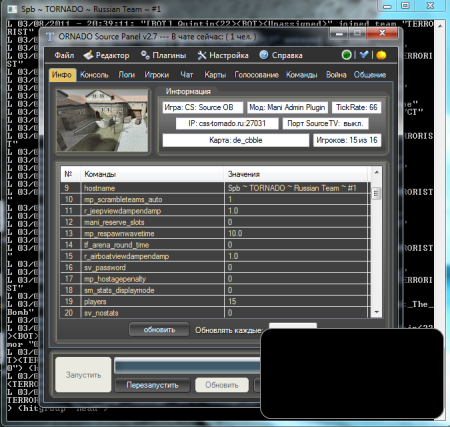This screenshot has height=427, width=450.
Task: Switch to the Логи tab
Action: [127, 75]
